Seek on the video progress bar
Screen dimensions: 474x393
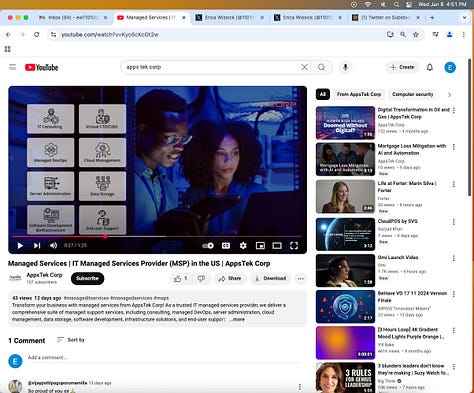click(157, 236)
